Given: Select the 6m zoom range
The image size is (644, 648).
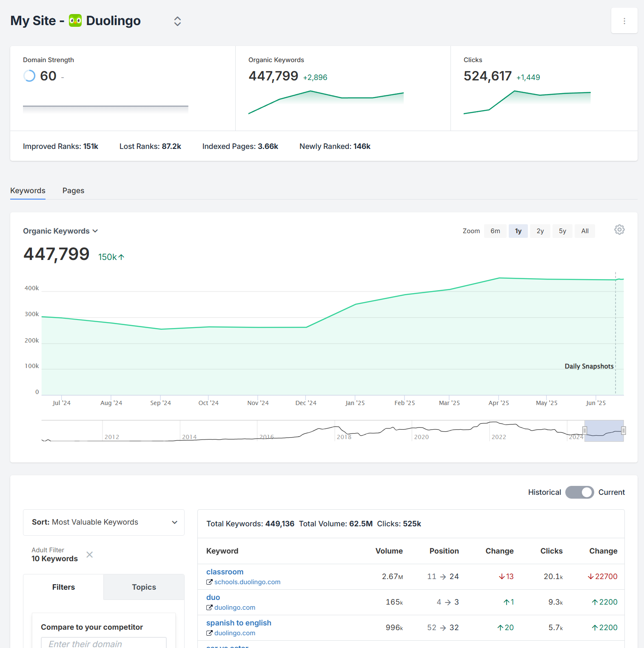Looking at the screenshot, I should [x=495, y=231].
